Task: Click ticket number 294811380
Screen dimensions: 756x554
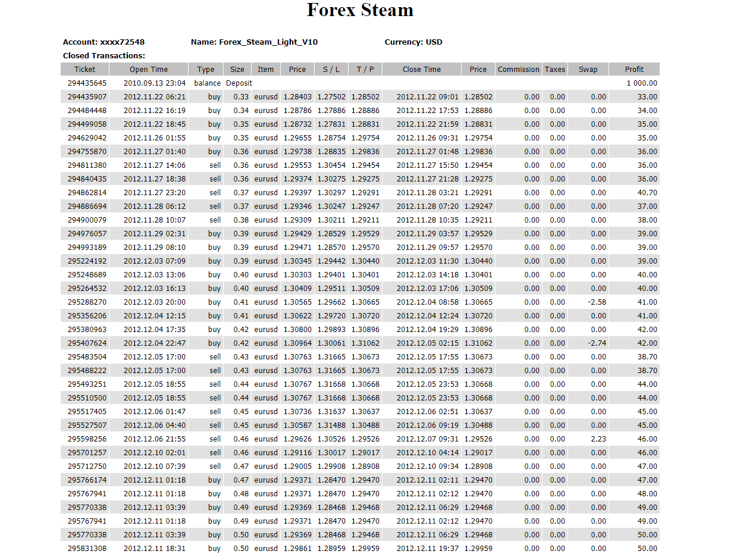Action: pyautogui.click(x=87, y=165)
